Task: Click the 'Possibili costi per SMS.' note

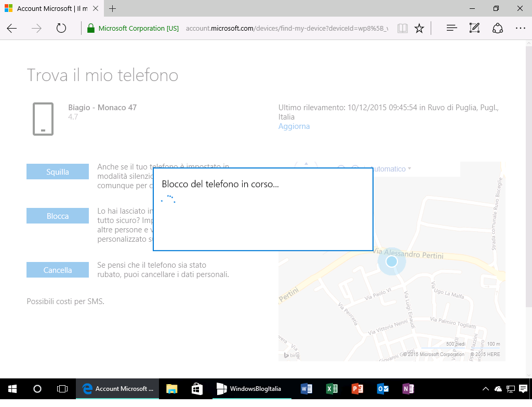Action: point(65,301)
